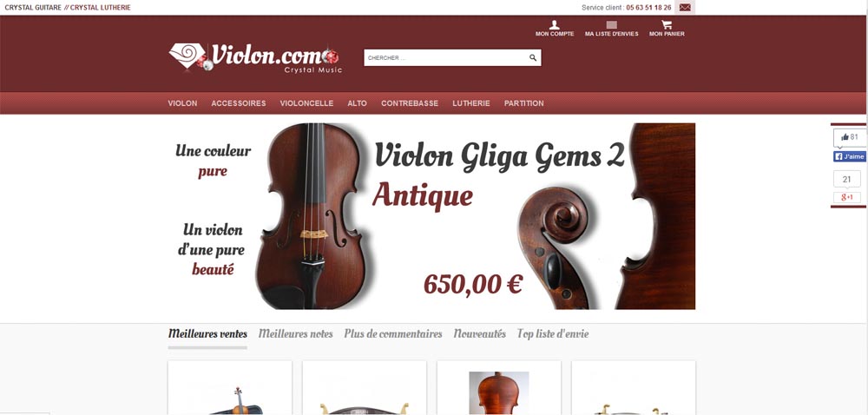This screenshot has height=415, width=868.
Task: Click the search magnifier icon
Action: [533, 57]
